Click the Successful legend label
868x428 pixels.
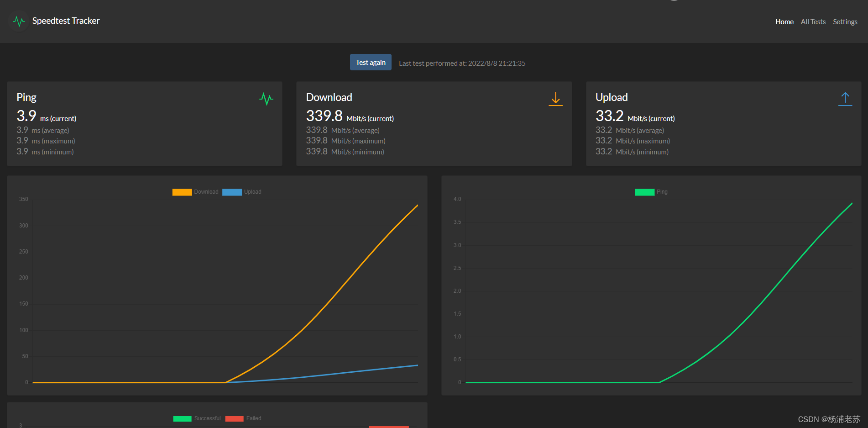[x=208, y=418]
